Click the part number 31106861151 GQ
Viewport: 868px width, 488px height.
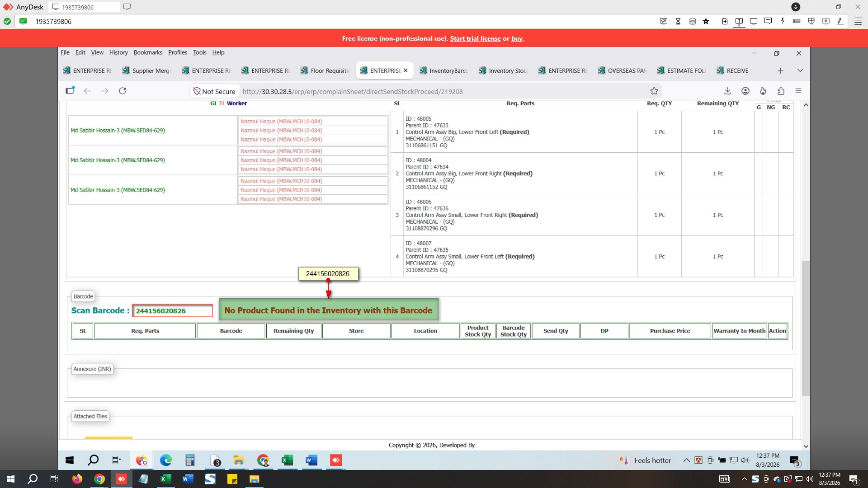[x=426, y=145]
